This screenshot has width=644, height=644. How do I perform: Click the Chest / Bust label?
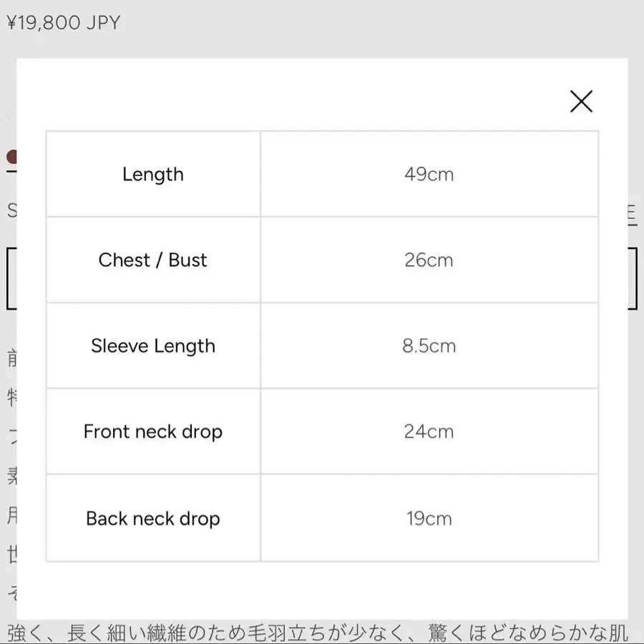pos(153,260)
